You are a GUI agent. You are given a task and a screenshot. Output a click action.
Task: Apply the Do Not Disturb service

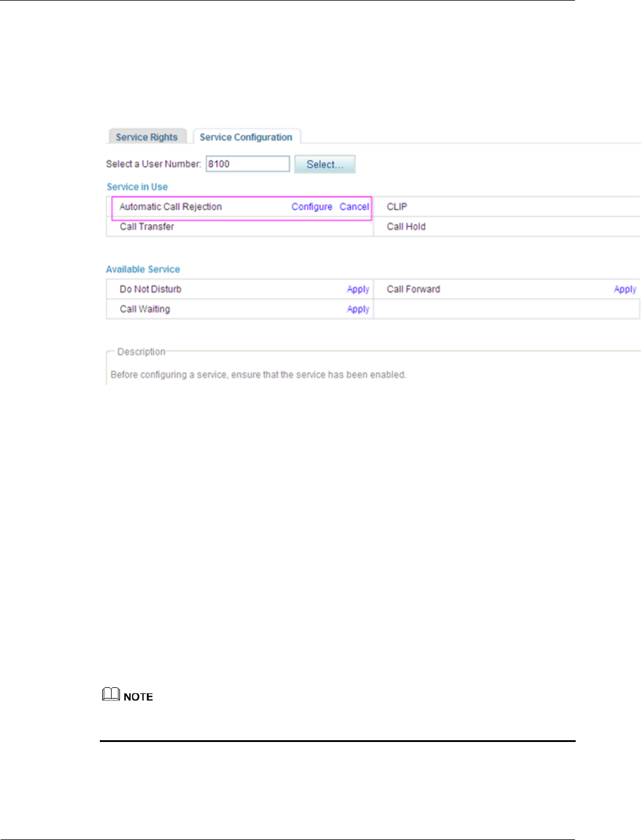pos(358,289)
